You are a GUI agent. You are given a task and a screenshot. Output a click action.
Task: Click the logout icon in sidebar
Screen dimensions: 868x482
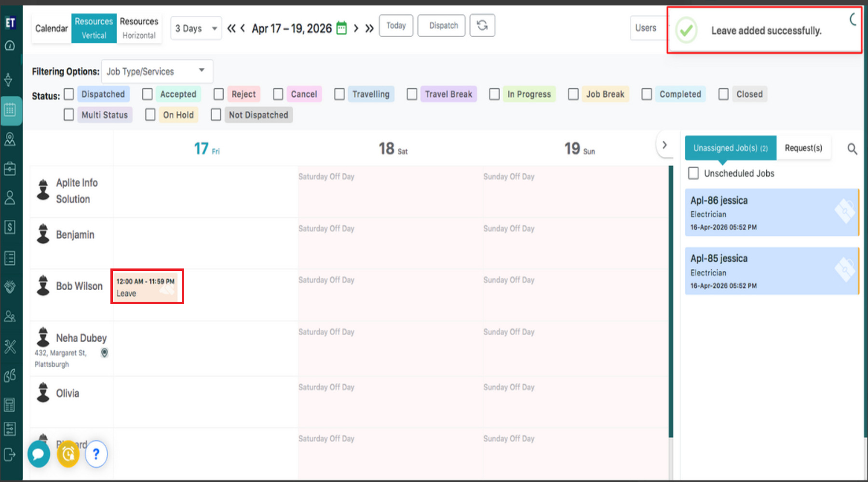10,455
